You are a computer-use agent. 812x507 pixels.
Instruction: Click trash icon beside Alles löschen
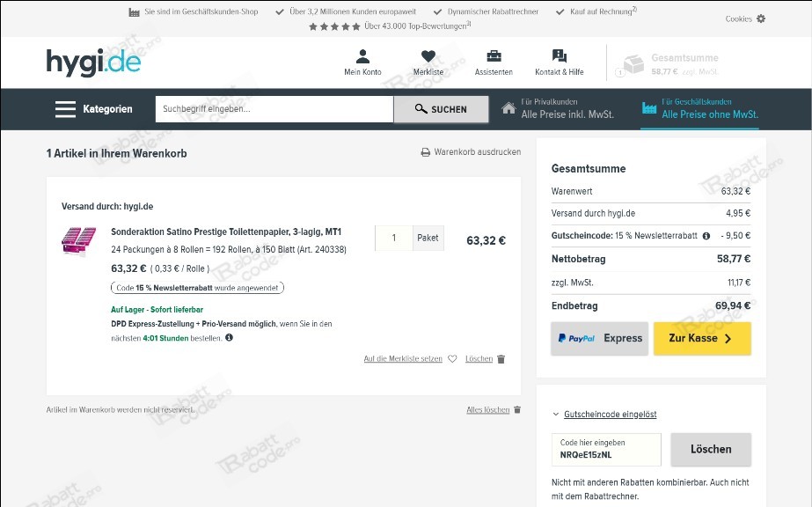[x=516, y=409]
